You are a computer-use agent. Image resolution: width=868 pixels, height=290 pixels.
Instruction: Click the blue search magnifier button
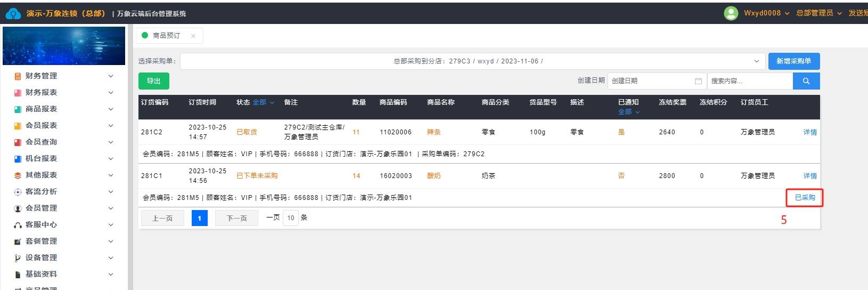[806, 81]
